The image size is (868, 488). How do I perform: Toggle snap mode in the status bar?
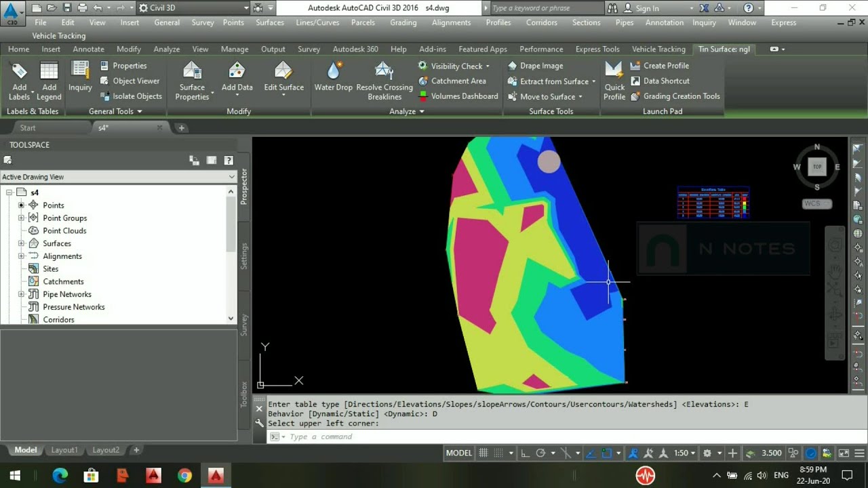click(x=498, y=453)
